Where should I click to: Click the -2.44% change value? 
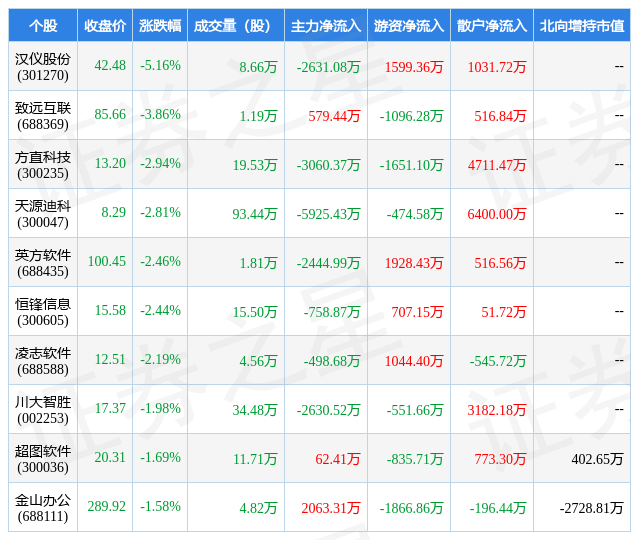point(160,311)
